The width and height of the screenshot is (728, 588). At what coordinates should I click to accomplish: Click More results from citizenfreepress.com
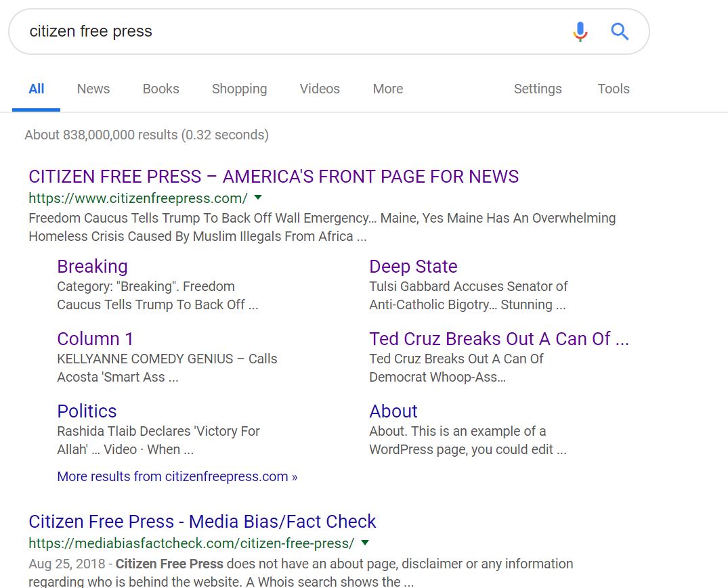coord(177,477)
